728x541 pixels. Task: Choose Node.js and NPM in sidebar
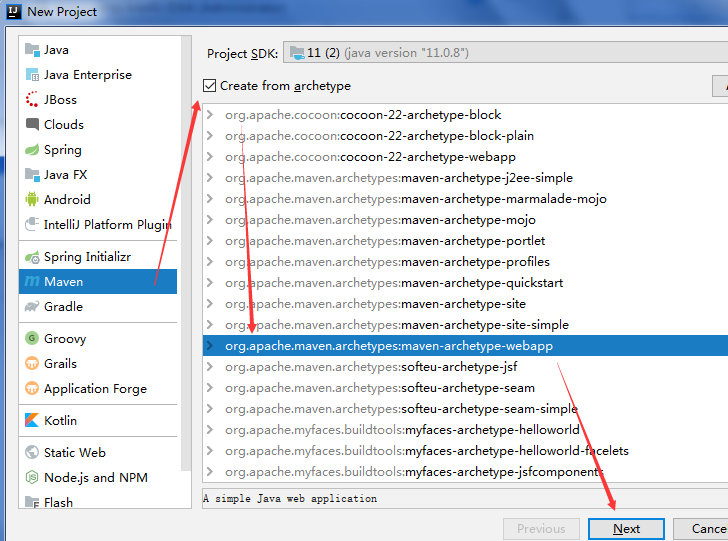tap(98, 477)
